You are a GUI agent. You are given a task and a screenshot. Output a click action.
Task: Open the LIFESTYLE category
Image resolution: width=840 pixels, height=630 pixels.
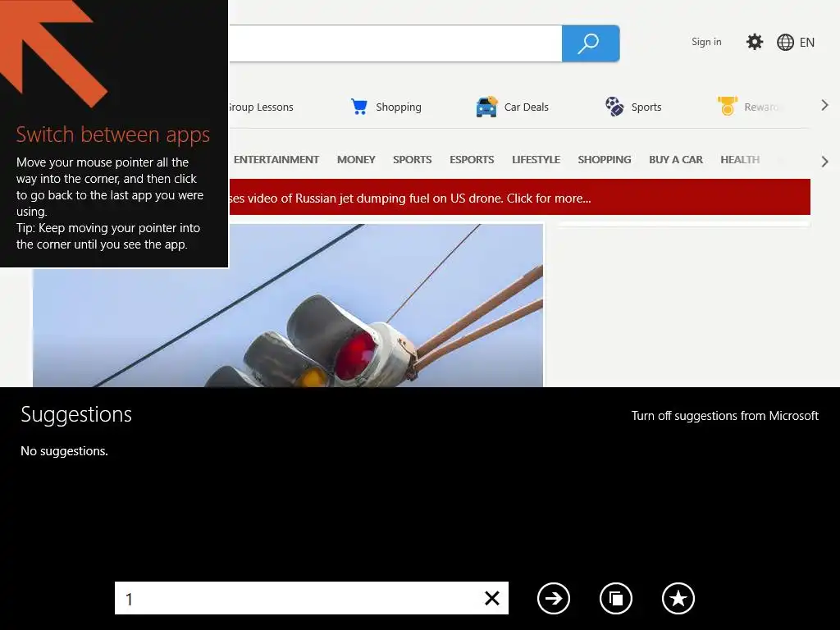tap(536, 160)
